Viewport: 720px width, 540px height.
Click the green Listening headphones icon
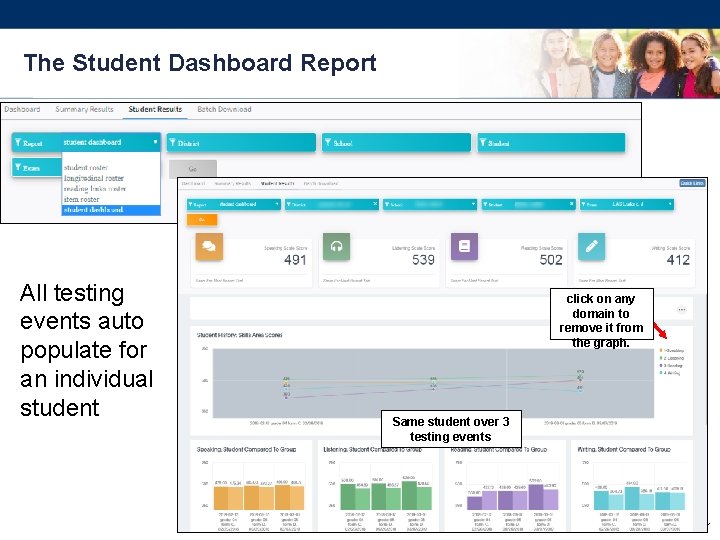337,247
